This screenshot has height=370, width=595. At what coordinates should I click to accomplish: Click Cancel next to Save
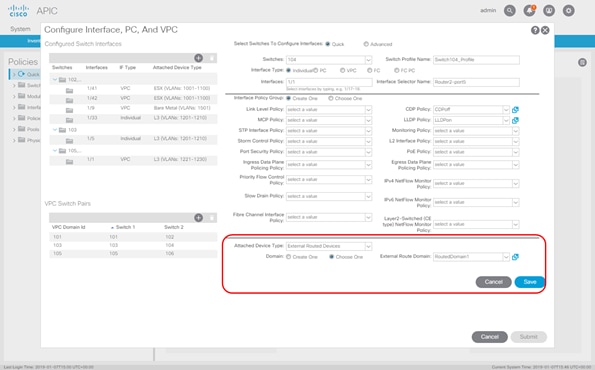[493, 282]
